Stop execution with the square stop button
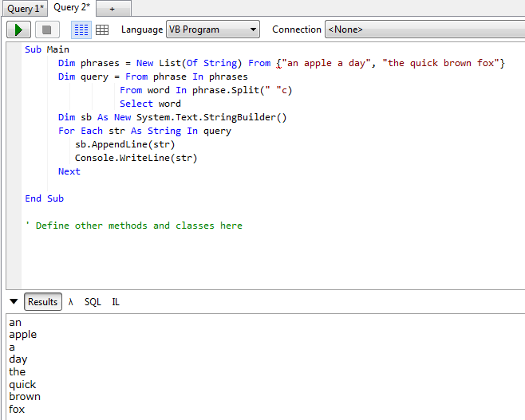The width and height of the screenshot is (525, 420). (x=47, y=29)
